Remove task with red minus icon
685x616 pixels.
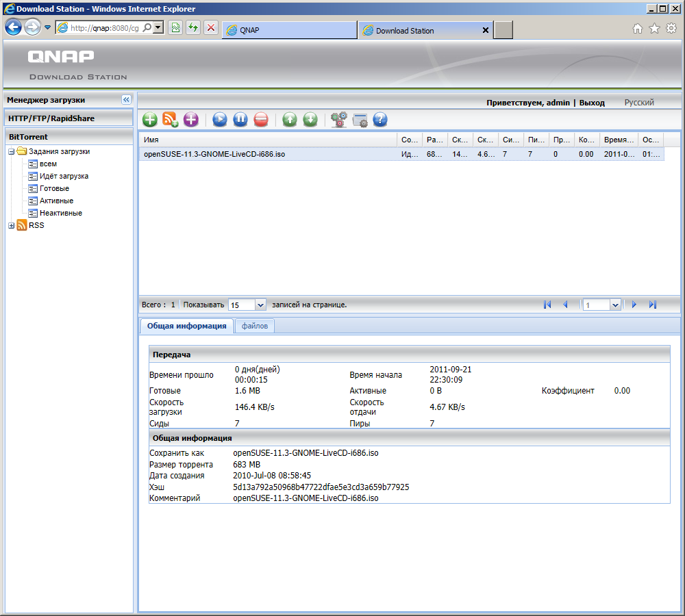(x=261, y=120)
